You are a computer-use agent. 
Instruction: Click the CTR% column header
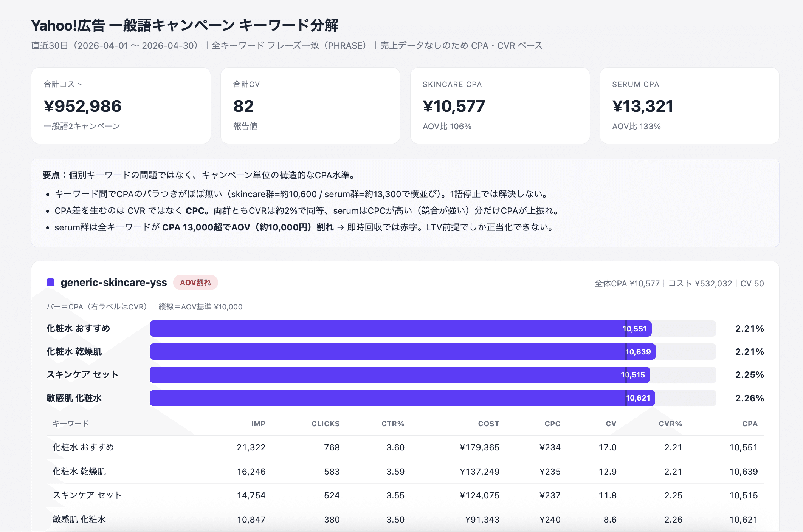pyautogui.click(x=393, y=424)
